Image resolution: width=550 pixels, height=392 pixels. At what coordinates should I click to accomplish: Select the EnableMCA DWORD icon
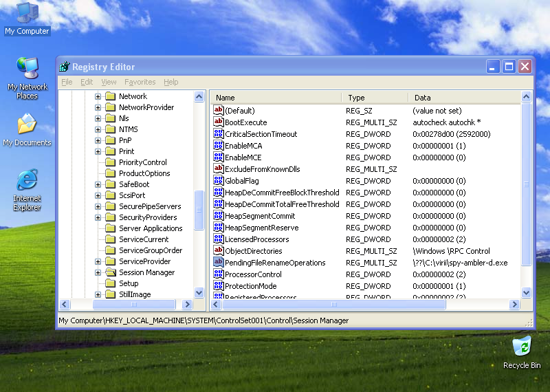218,145
